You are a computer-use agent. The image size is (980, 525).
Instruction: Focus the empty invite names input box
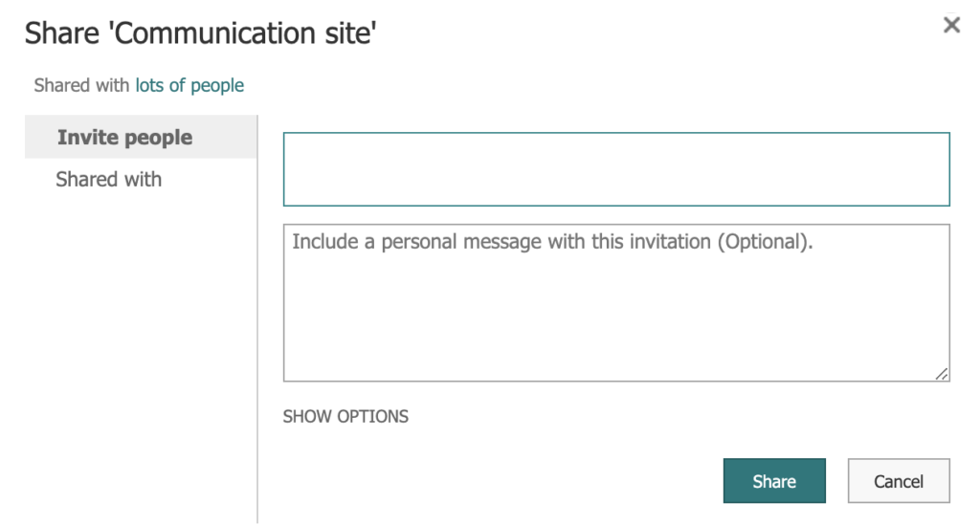point(616,169)
